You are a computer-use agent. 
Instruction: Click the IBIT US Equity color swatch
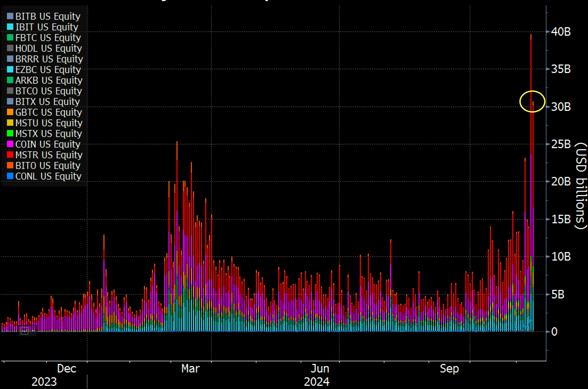point(10,27)
